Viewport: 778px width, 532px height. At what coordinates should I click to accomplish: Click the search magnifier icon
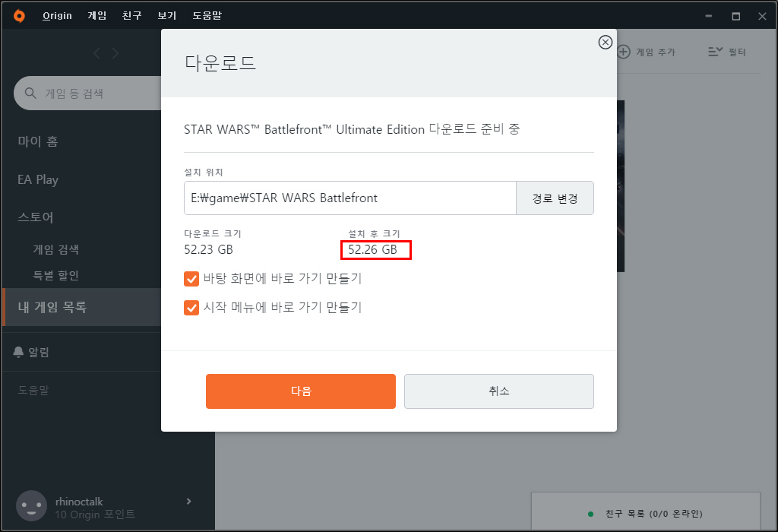point(30,93)
